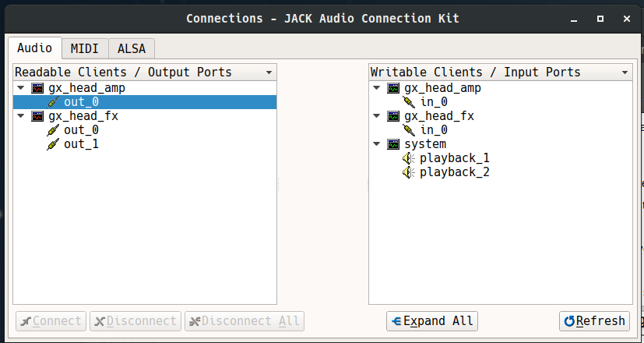Image resolution: width=644 pixels, height=343 pixels.
Task: Click the gx_head_fx client icon in output ports
Action: [x=37, y=116]
